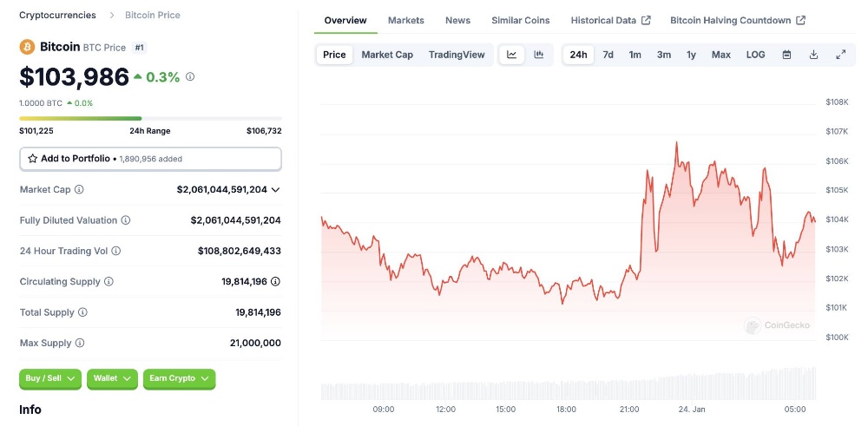Select the 7d time range
Screen dimensions: 868x426
click(608, 55)
